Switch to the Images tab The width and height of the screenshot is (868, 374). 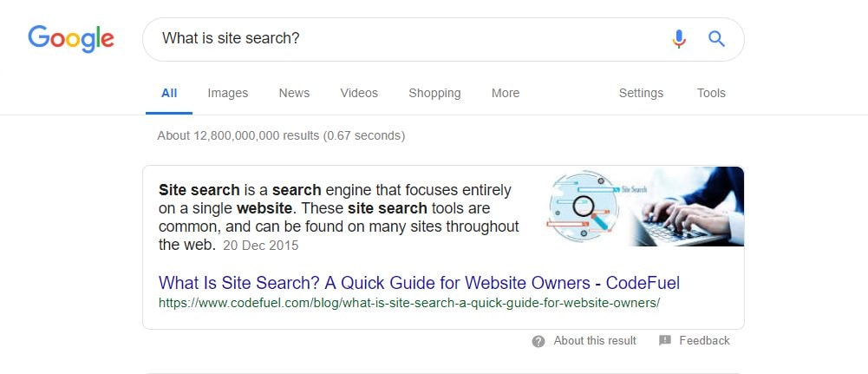pyautogui.click(x=227, y=93)
